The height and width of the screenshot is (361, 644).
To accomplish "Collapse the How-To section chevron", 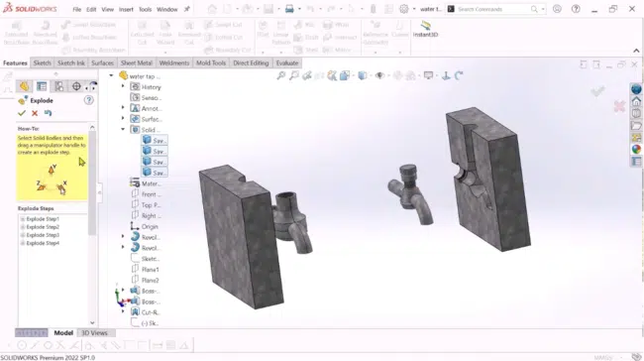I will pos(92,128).
